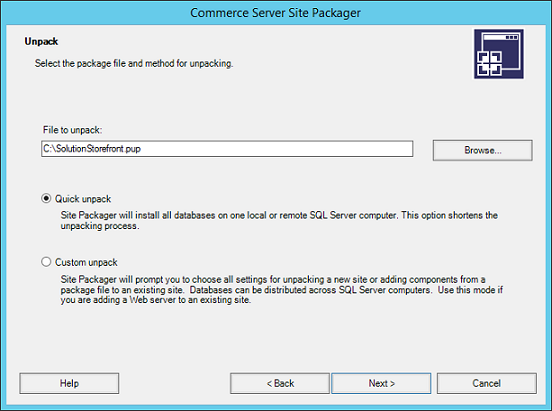
Task: Click the C:\SolutionStorefront.pup path text
Action: 92,149
